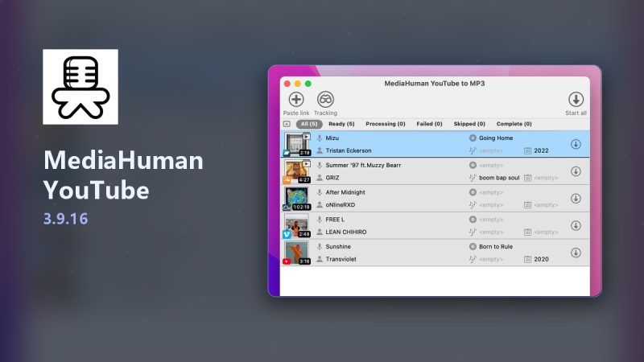644x362 pixels.
Task: Click the album Born to Rule
Action: pos(496,246)
